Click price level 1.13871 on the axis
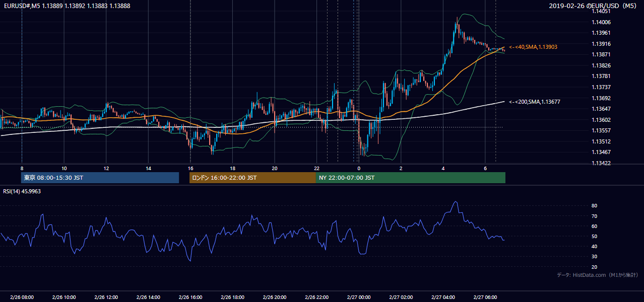 (601, 54)
